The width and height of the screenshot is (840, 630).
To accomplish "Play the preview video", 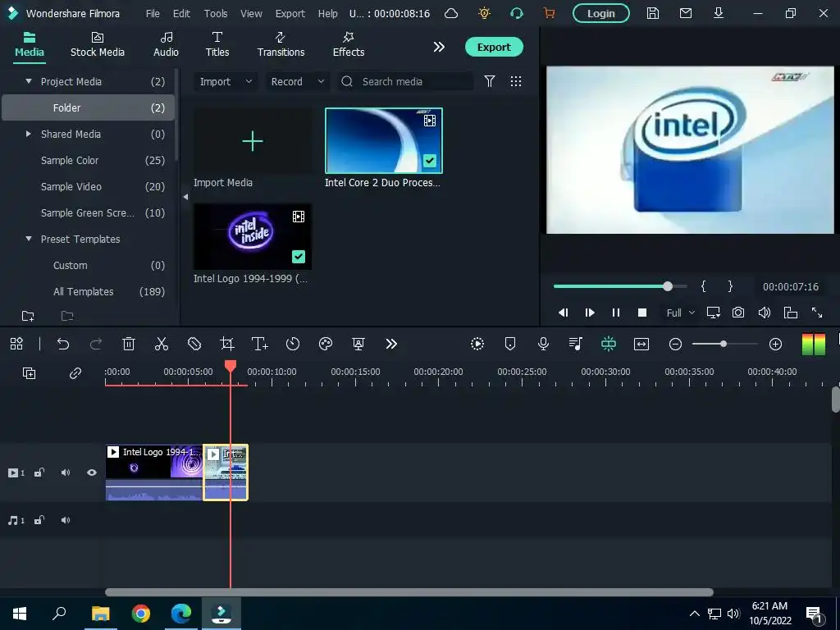I will [x=589, y=313].
